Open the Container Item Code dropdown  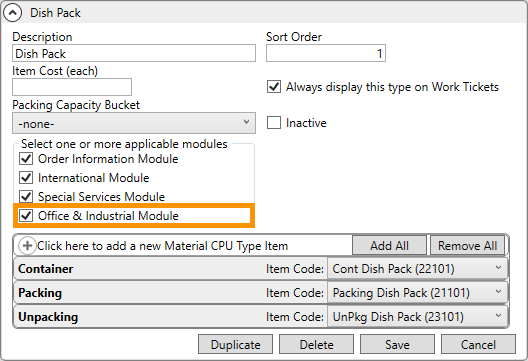pos(417,269)
